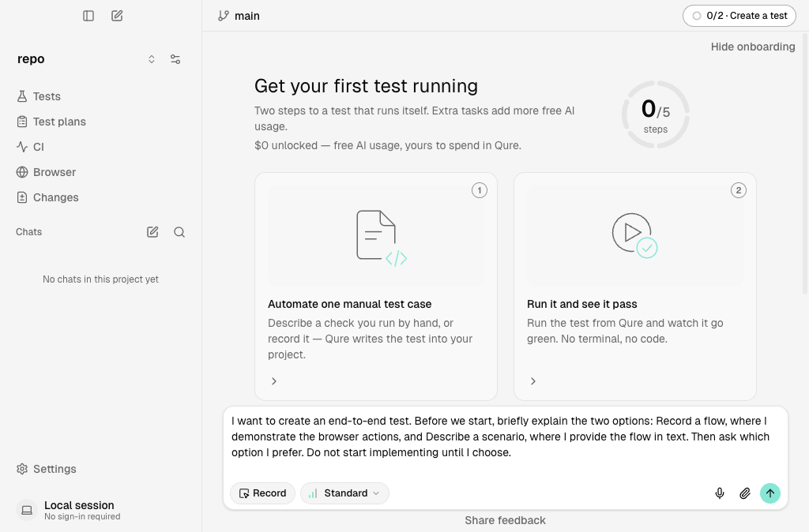Open the repo switcher chevrons
809x532 pixels.
click(x=151, y=59)
